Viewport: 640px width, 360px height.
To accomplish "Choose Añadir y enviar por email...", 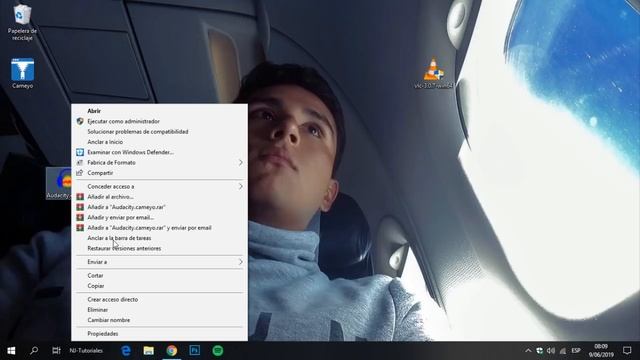I will [x=159, y=218].
